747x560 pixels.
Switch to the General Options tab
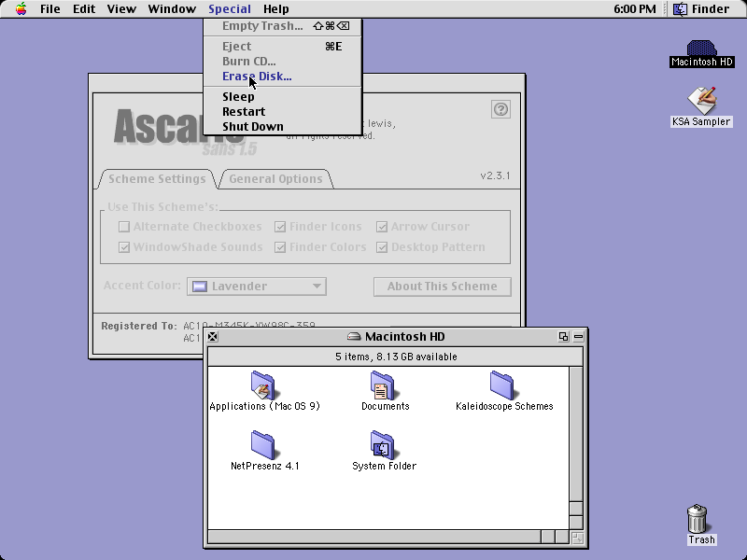275,179
